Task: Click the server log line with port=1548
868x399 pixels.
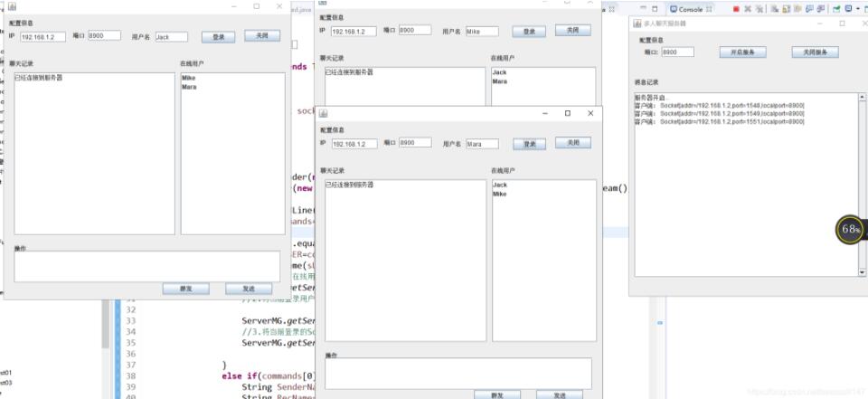Action: (719, 105)
